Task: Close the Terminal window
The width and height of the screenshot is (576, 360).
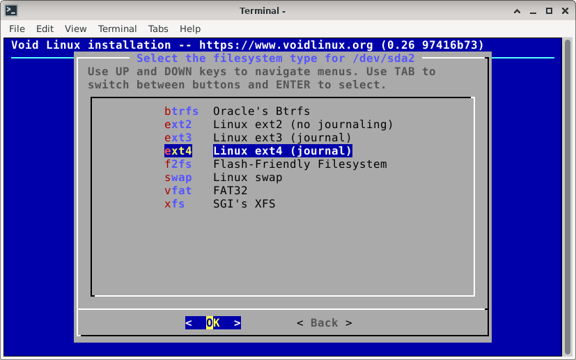Action: (x=565, y=11)
